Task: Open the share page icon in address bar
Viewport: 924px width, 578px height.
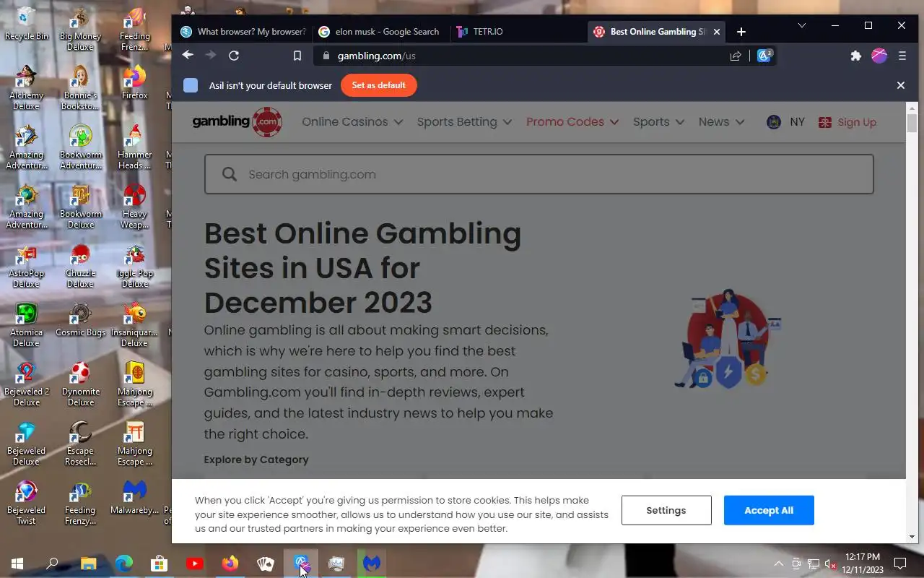Action: [736, 56]
